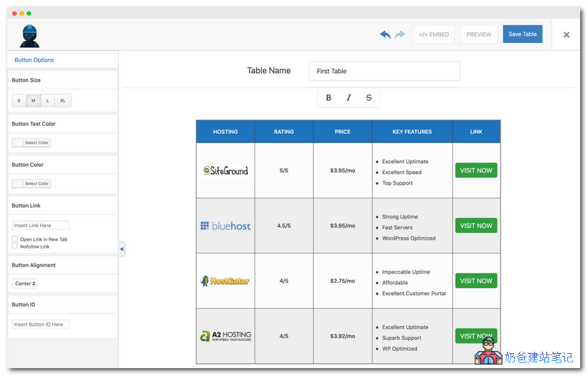Click the redo arrow icon

(x=399, y=34)
